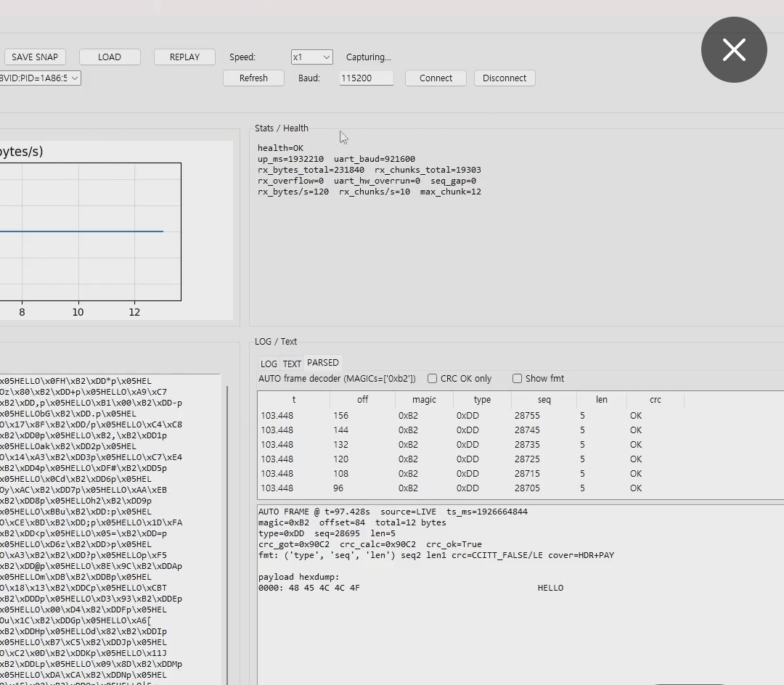784x685 pixels.
Task: Toggle the Show fmt checkbox
Action: [517, 378]
